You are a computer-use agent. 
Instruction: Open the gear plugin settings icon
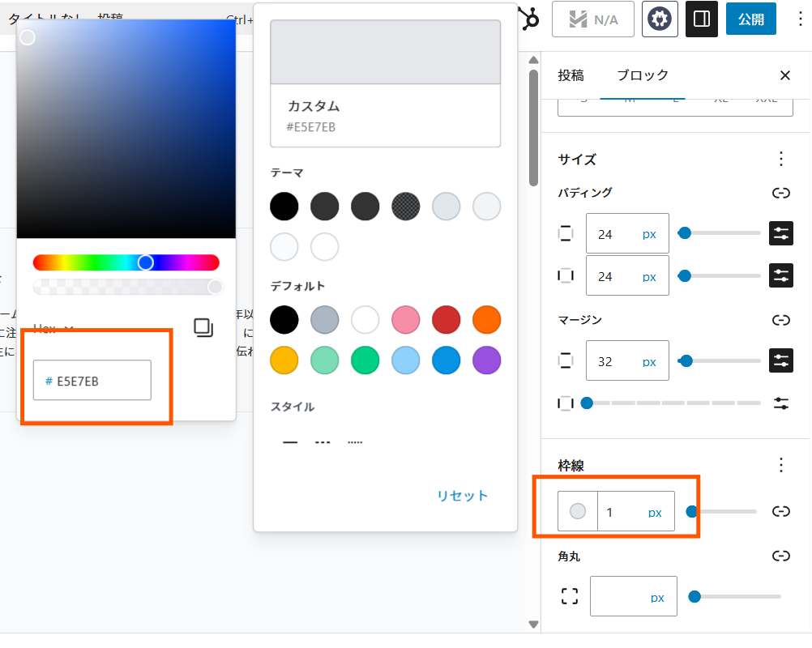660,19
